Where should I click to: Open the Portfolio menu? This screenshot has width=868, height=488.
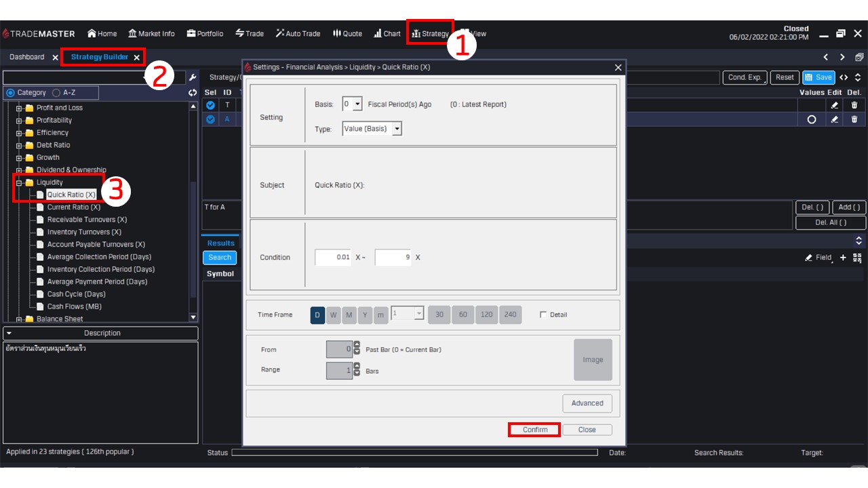coord(205,33)
